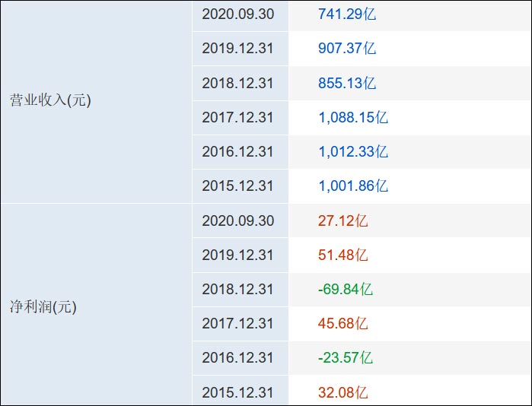Open the 45.68亿 net profit figure

point(342,324)
